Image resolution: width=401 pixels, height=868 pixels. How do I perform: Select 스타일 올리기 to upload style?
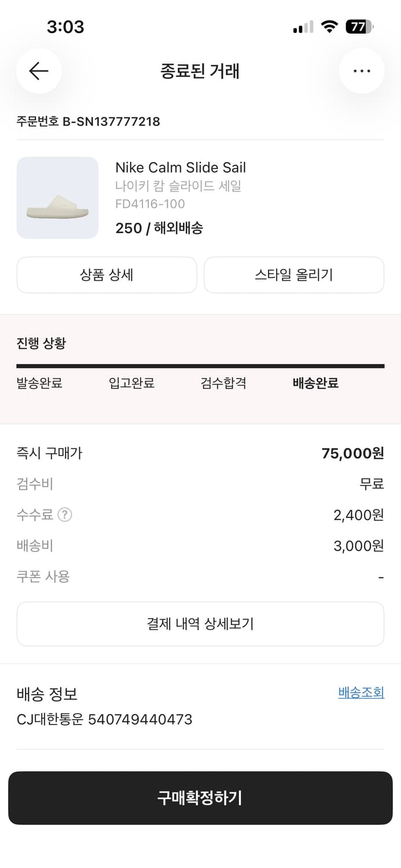(x=293, y=275)
